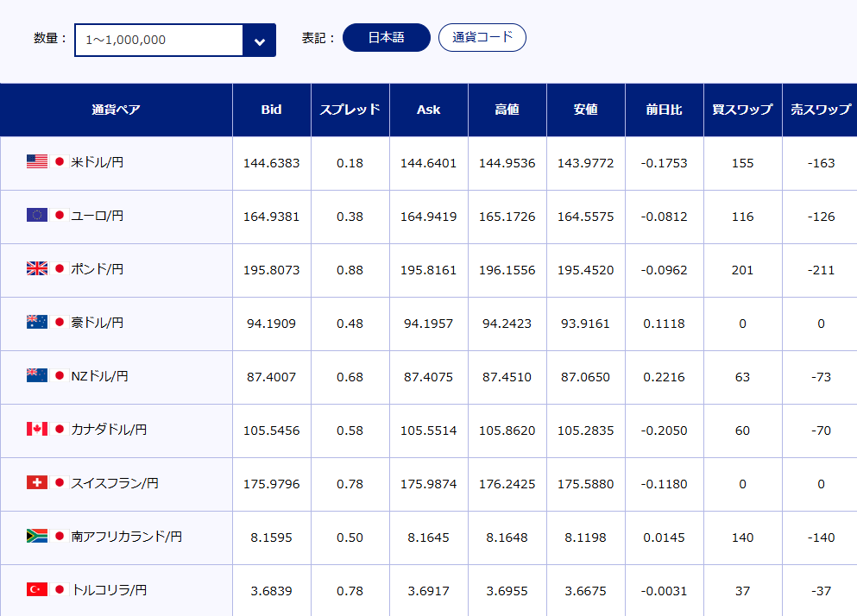Click the sell swap value -163
This screenshot has width=857, height=616.
(x=821, y=163)
